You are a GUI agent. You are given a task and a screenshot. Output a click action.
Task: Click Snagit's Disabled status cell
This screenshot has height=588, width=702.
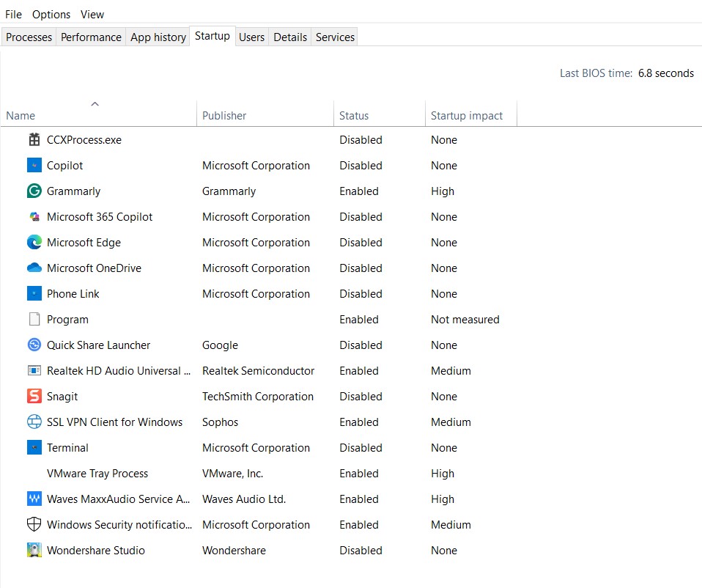point(361,397)
